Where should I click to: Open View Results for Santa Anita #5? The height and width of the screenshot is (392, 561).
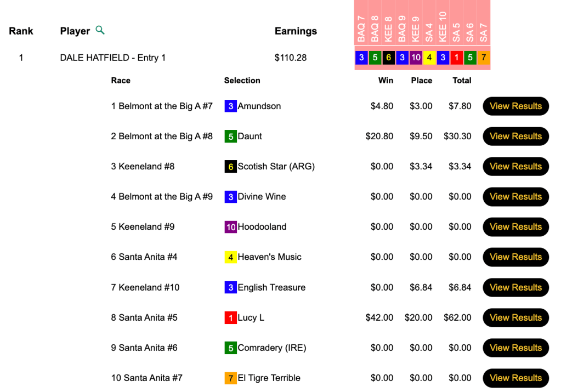tap(515, 317)
